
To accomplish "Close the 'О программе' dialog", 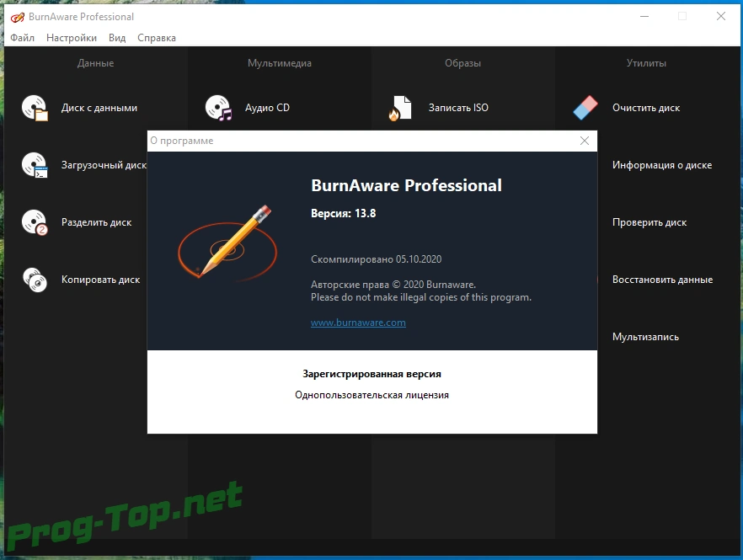I will click(x=585, y=141).
